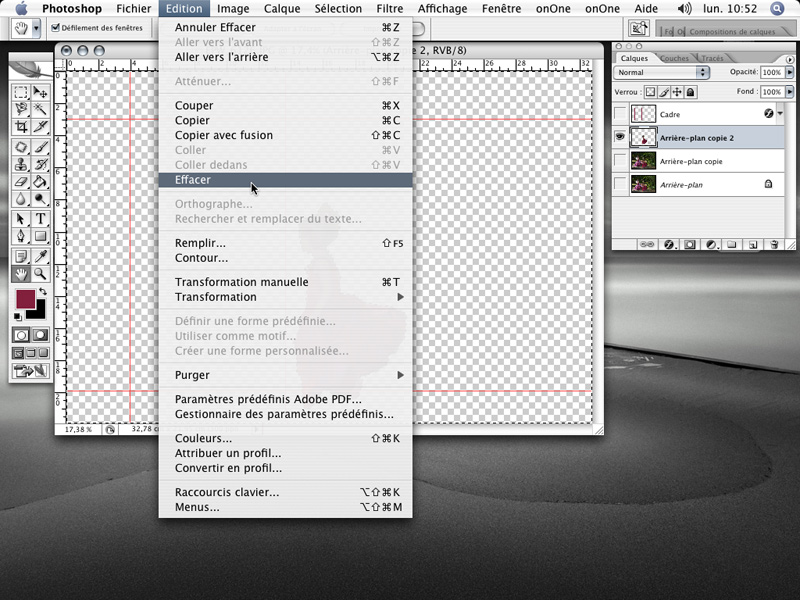Viewport: 800px width, 600px height.
Task: Open the Fond slider arrow
Action: click(790, 92)
